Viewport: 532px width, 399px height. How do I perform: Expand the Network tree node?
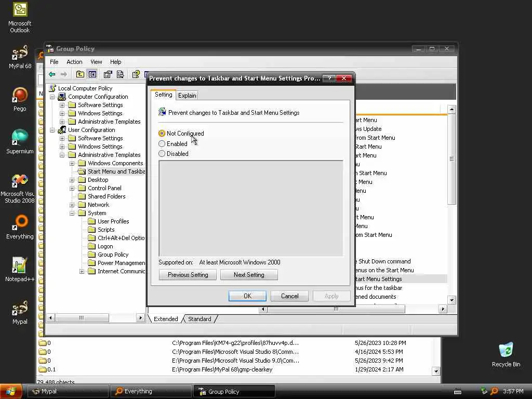pyautogui.click(x=72, y=205)
